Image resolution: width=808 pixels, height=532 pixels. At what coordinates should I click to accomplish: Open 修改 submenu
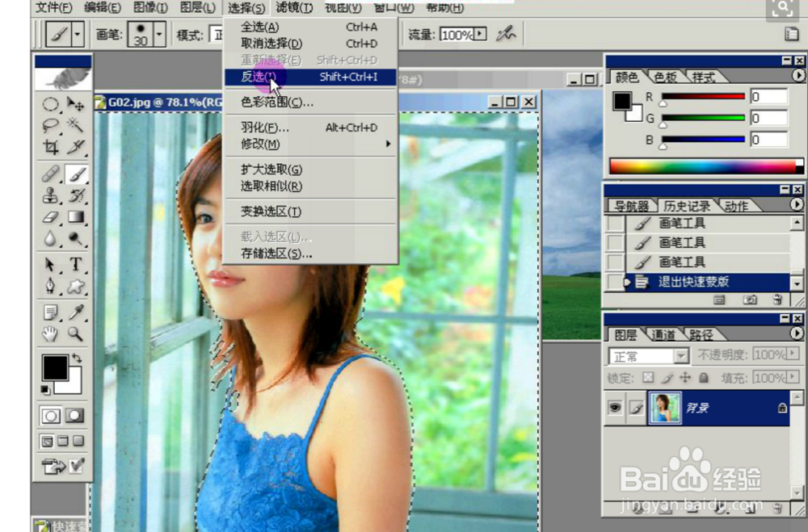tap(310, 145)
